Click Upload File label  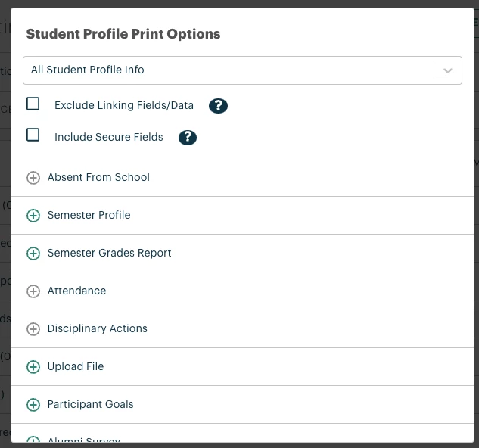76,366
